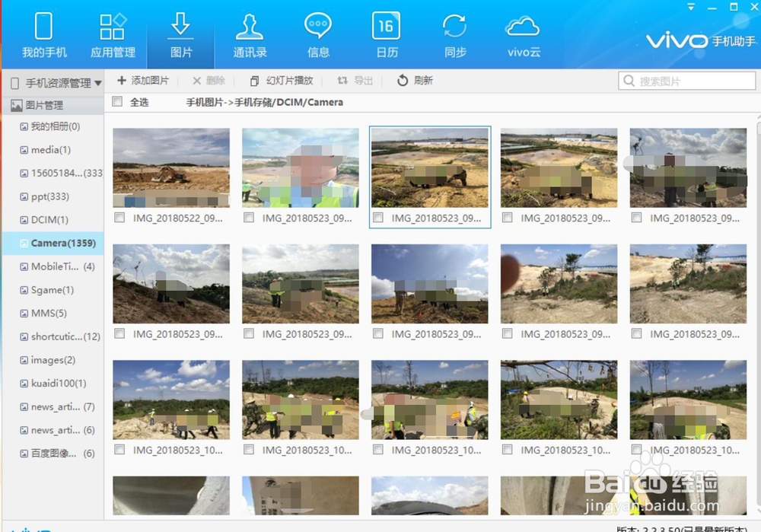Viewport: 761px width, 532px height.
Task: Select the news_arti... (7) folder
Action: point(53,406)
